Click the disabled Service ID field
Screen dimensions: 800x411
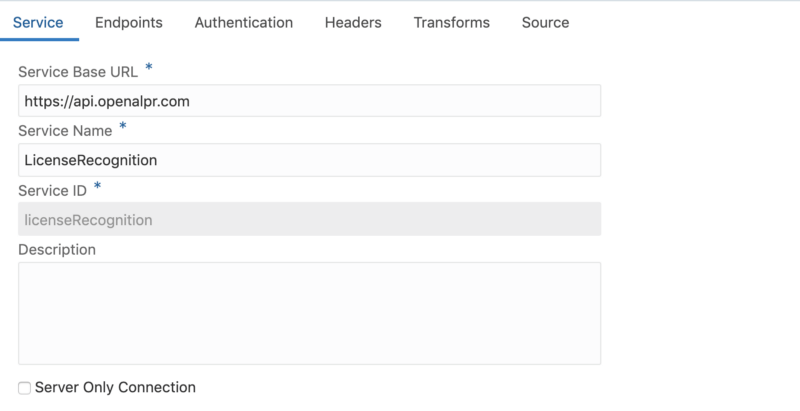309,219
